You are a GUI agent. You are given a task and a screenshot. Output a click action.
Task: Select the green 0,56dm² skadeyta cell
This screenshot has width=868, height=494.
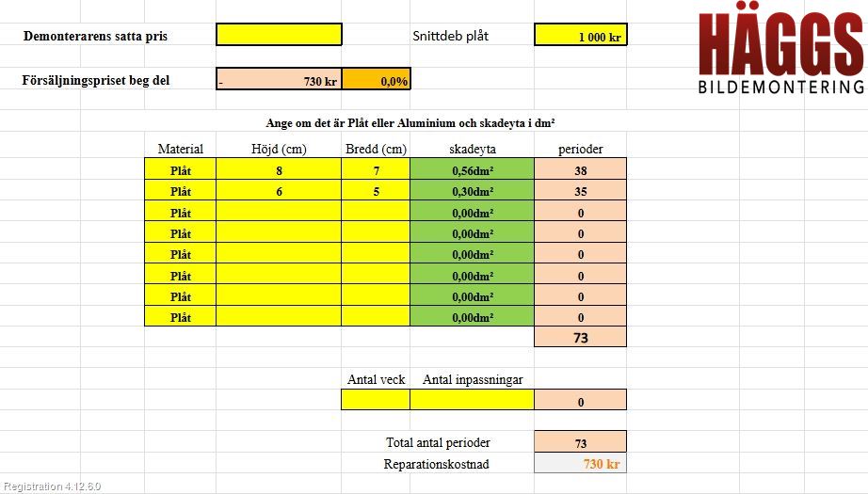[x=473, y=168]
